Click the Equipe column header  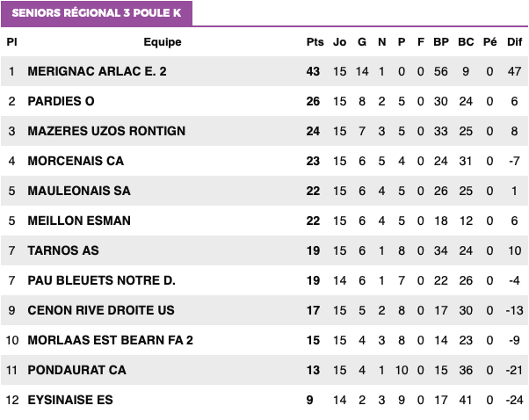(163, 42)
